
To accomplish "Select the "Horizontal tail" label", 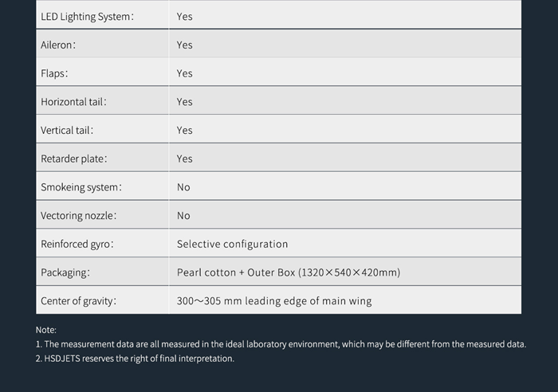I will (x=73, y=102).
